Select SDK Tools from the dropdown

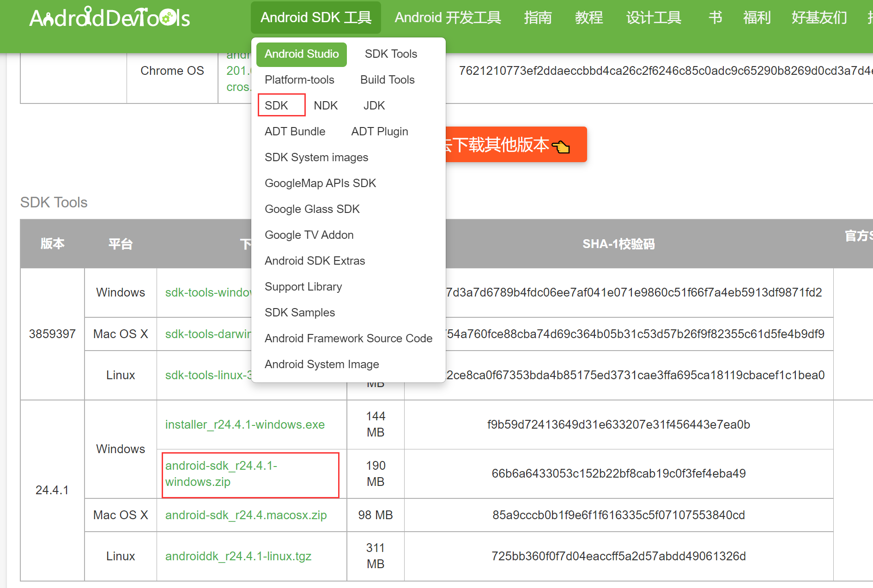coord(390,54)
